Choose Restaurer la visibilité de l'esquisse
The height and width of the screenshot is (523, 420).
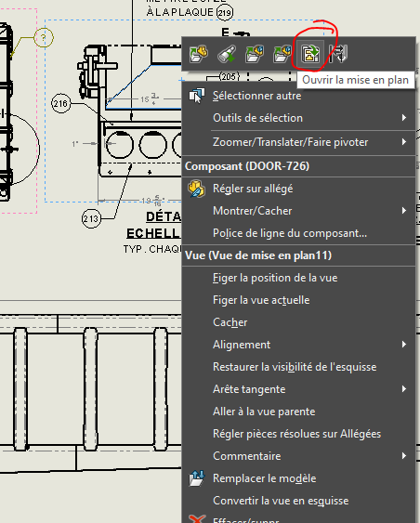pyautogui.click(x=295, y=367)
